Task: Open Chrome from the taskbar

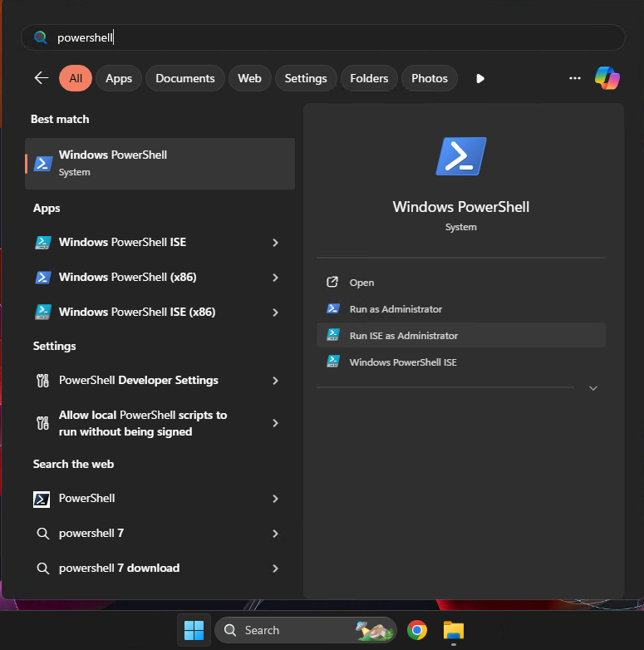Action: pos(417,630)
